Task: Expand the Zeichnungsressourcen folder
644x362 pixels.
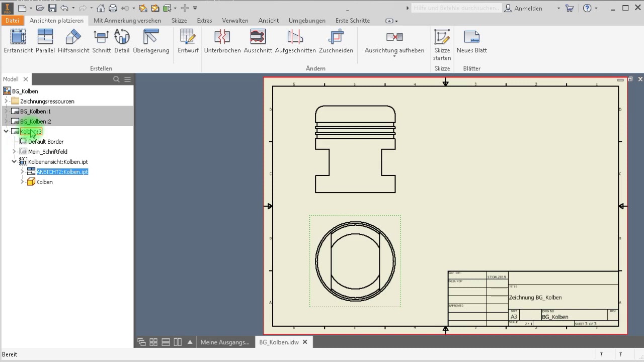Action: click(x=6, y=101)
